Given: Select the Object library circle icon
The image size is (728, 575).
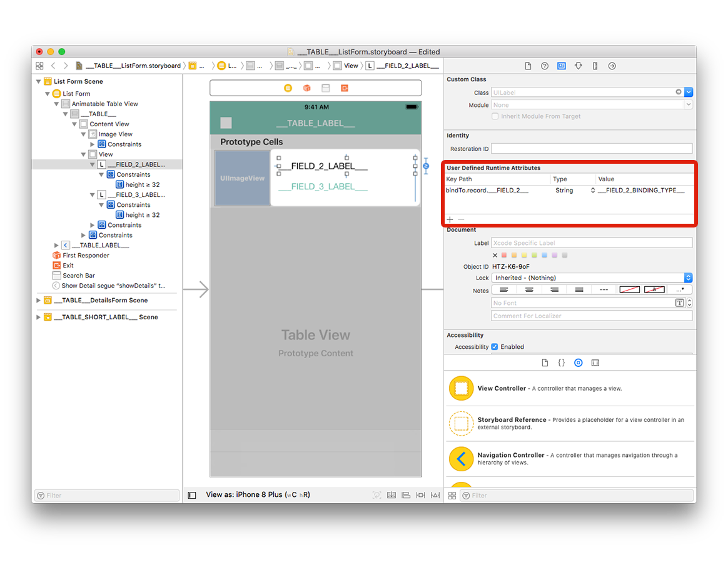Looking at the screenshot, I should tap(578, 363).
